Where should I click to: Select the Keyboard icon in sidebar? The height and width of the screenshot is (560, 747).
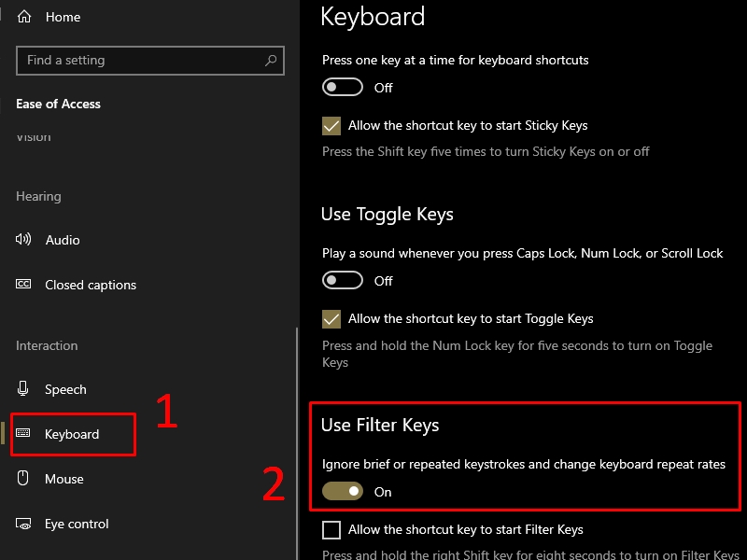[x=22, y=433]
